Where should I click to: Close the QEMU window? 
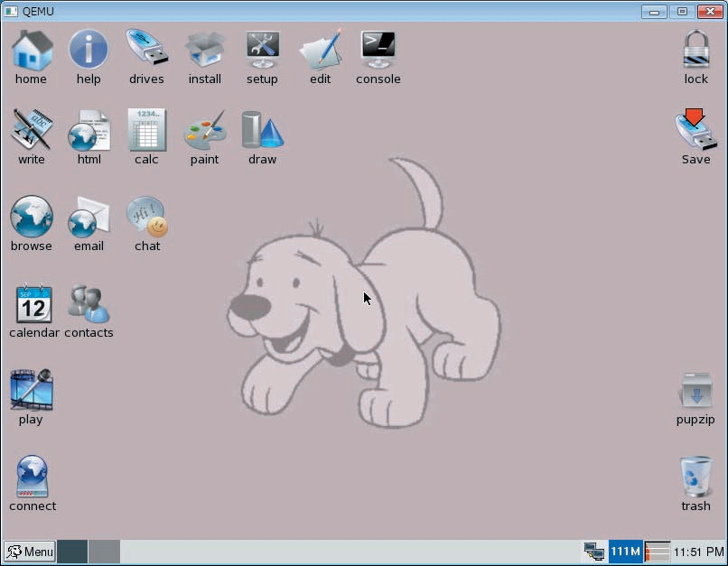tap(710, 12)
